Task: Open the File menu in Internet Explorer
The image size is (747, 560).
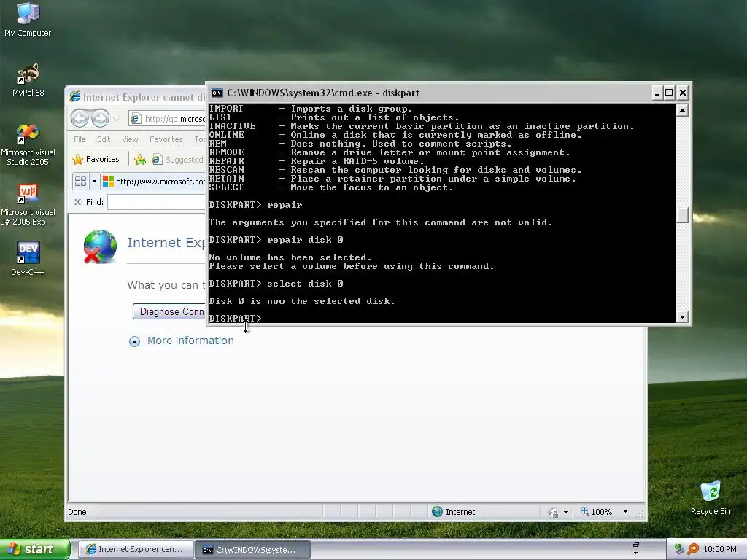Action: tap(80, 139)
